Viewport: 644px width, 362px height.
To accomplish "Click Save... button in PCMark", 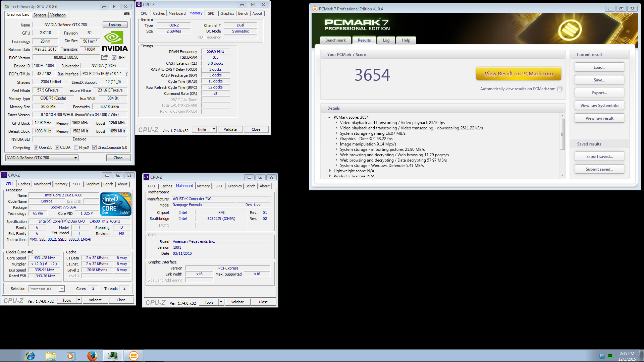I will click(x=599, y=80).
